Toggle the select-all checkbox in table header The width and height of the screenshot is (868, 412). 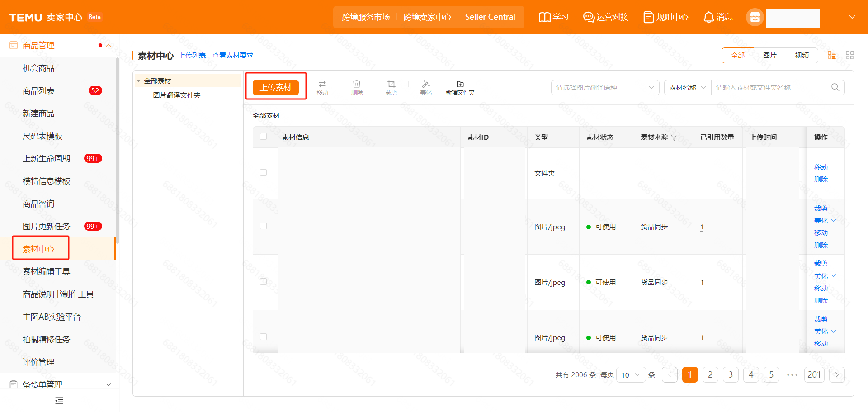point(264,137)
